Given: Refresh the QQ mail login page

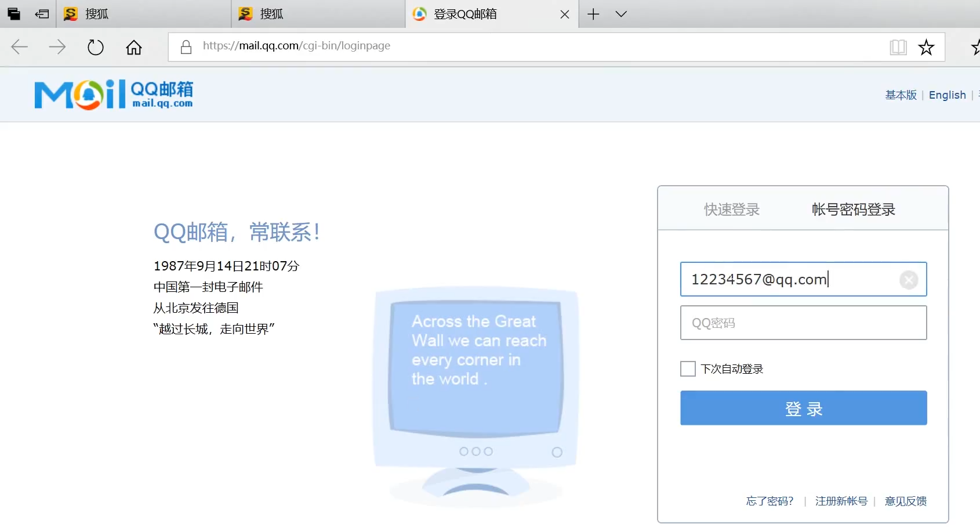Looking at the screenshot, I should (96, 47).
